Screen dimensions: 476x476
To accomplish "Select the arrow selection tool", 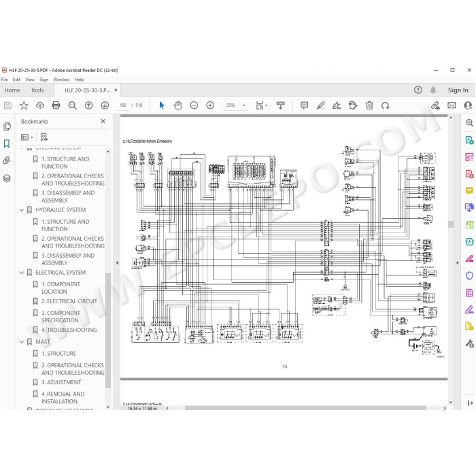I will point(162,105).
